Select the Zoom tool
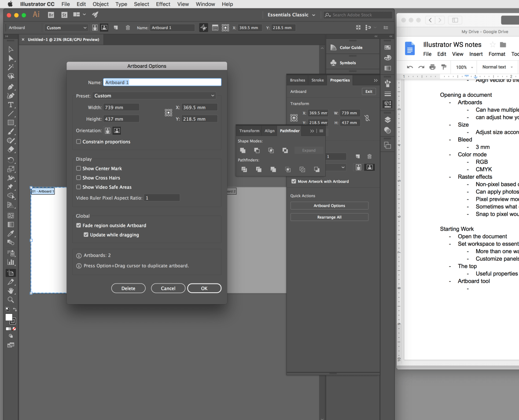 point(11,300)
